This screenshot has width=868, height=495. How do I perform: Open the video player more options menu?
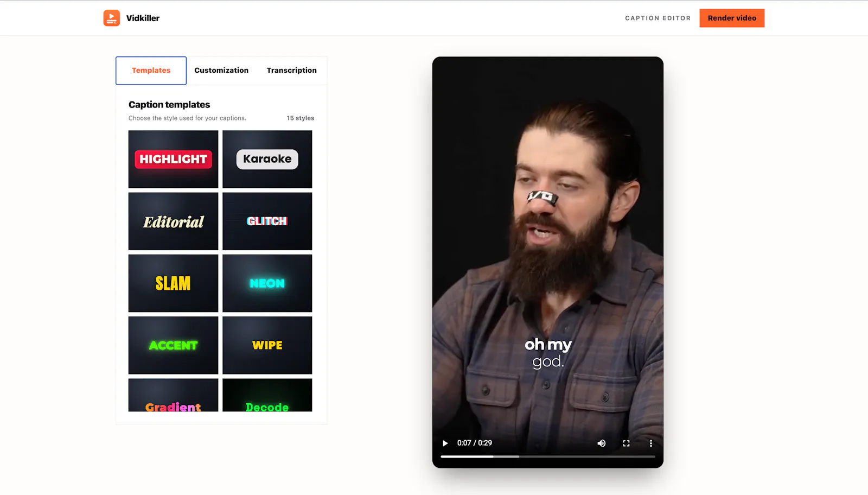(651, 443)
